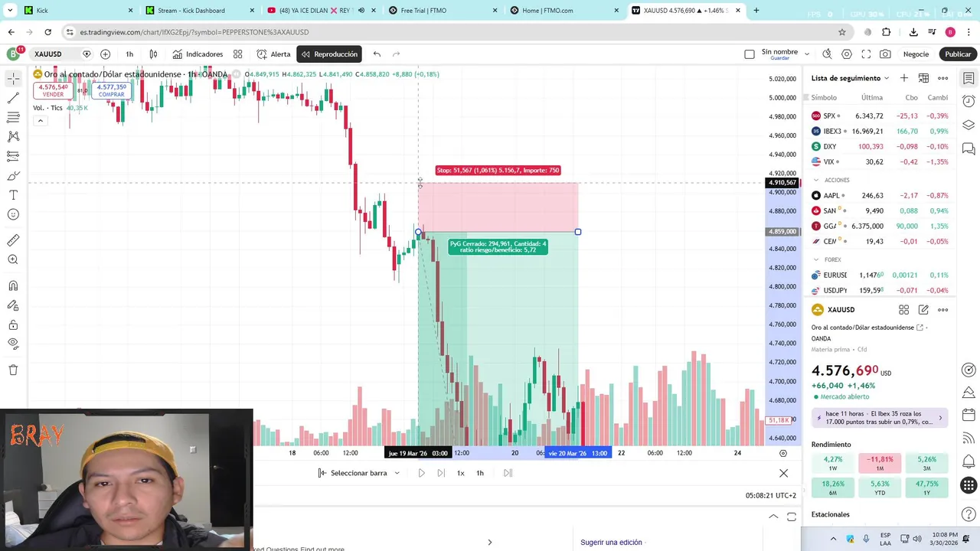Click the Negocie button

click(x=916, y=54)
